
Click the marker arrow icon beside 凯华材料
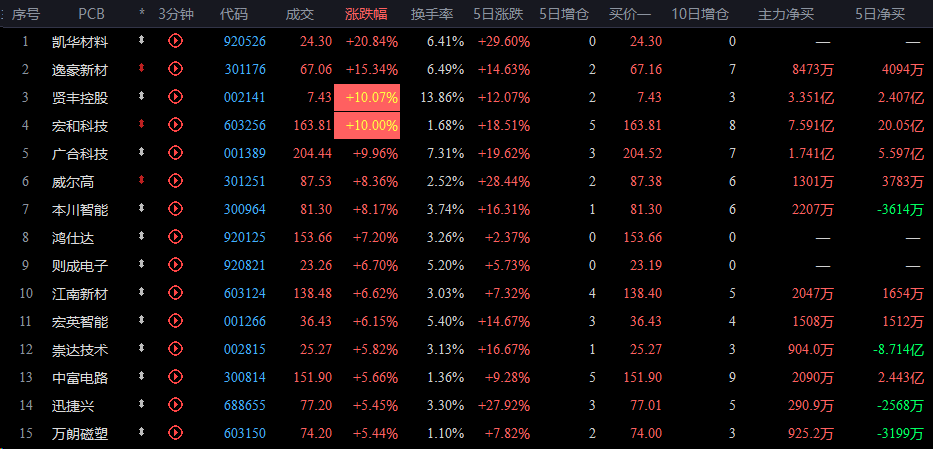click(x=141, y=40)
